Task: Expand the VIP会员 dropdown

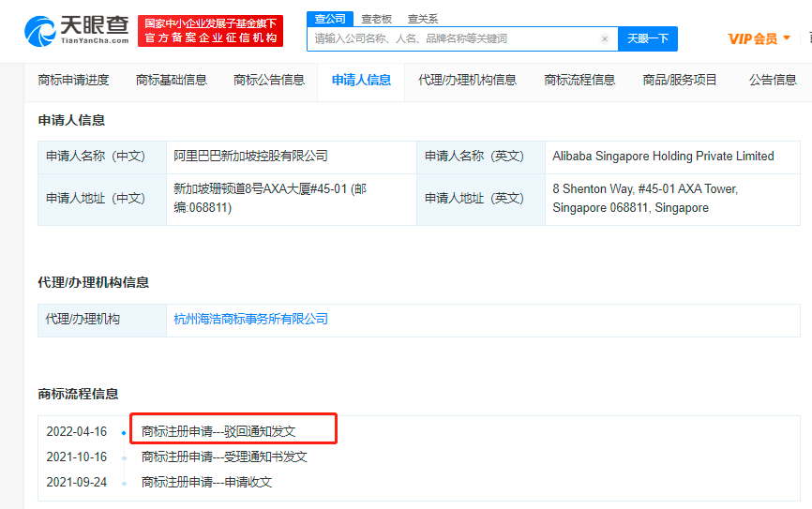Action: point(759,38)
